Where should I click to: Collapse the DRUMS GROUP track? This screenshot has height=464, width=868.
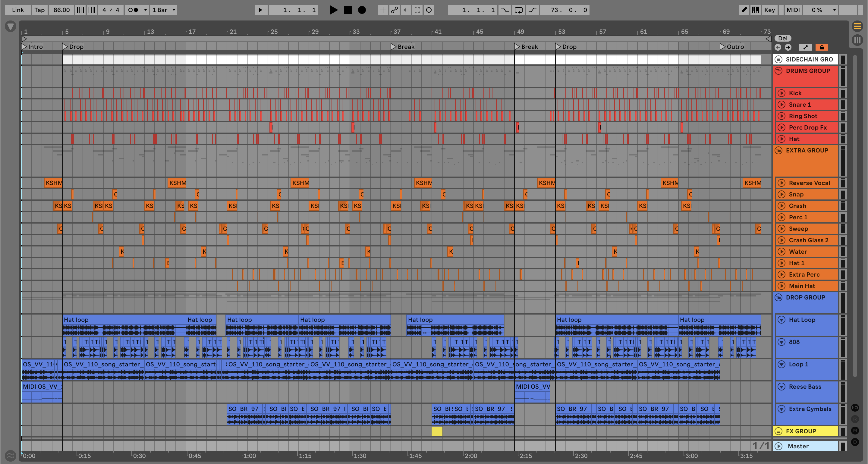click(778, 71)
